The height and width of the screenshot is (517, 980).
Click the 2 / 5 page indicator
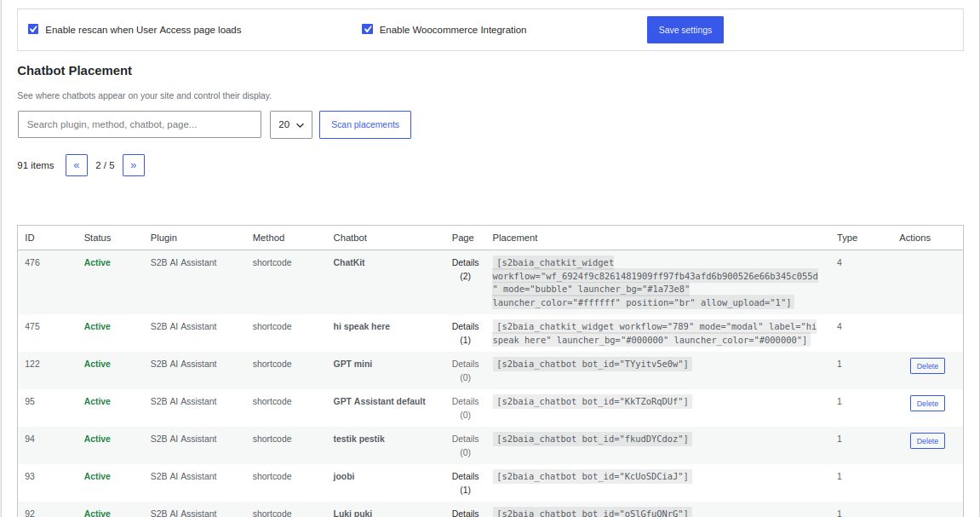[105, 165]
